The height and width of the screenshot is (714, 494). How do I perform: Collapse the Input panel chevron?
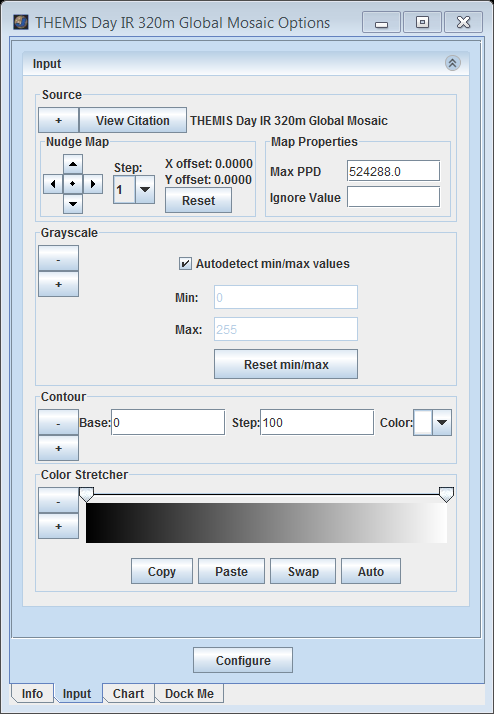(x=453, y=63)
